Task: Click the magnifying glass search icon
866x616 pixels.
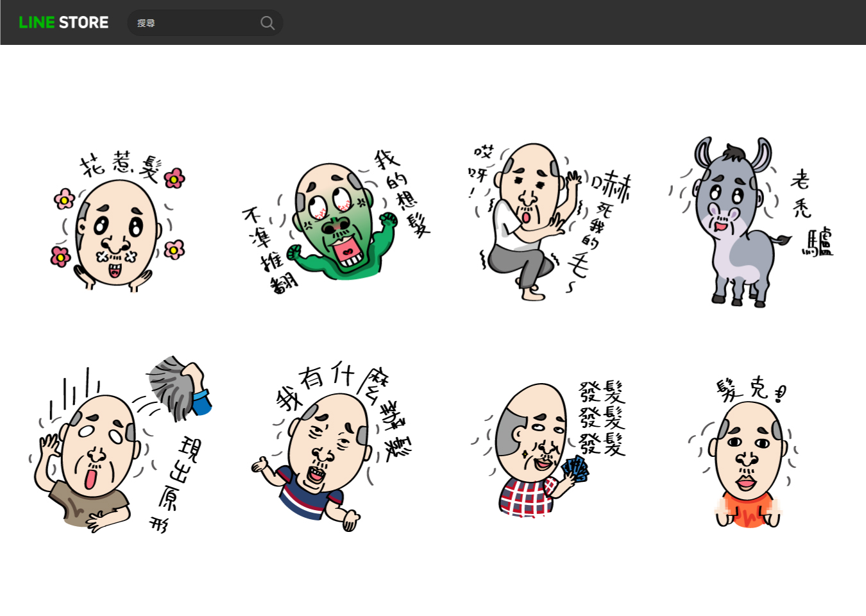Action: tap(267, 23)
